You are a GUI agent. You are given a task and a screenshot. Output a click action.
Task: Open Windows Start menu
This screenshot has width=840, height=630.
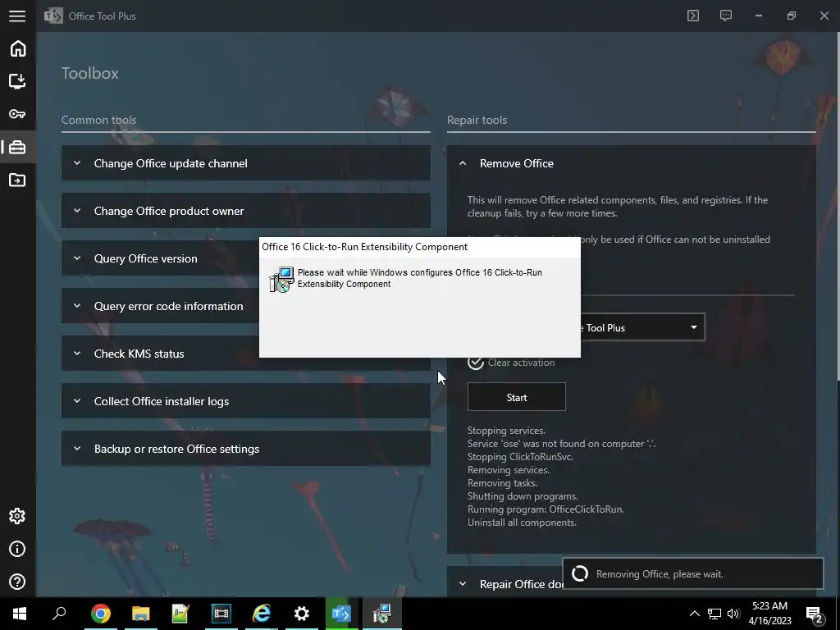point(20,614)
